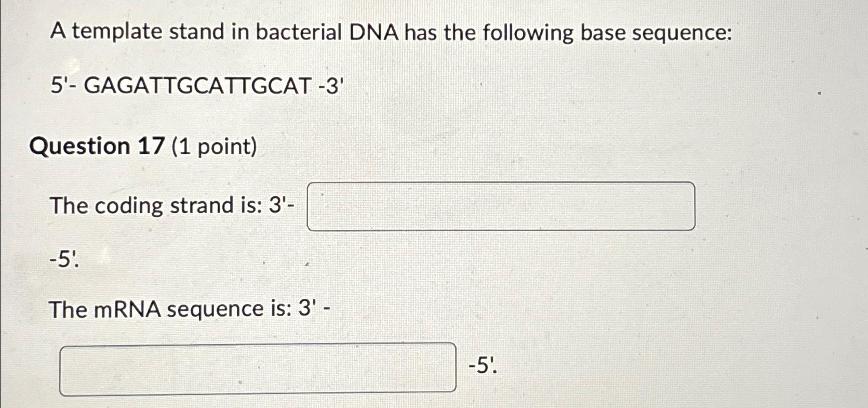The height and width of the screenshot is (408, 868).
Task: Click the empty area beside the mRNA prompt
Action: tap(519, 309)
